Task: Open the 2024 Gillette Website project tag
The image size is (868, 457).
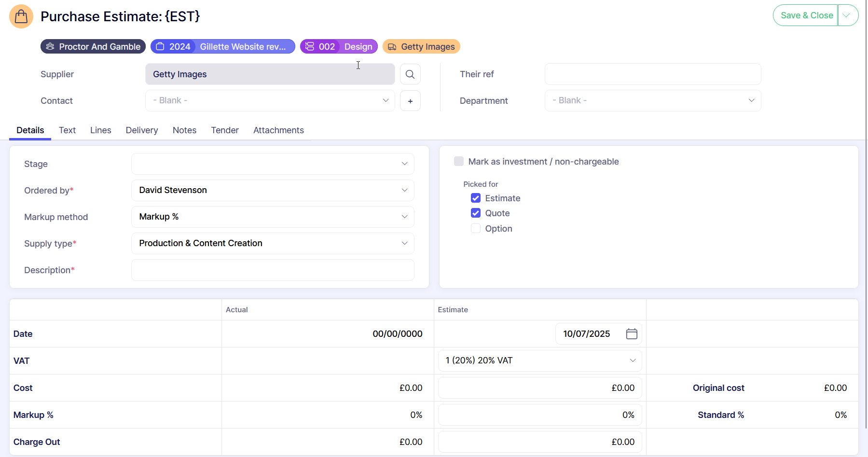Action: [x=222, y=47]
